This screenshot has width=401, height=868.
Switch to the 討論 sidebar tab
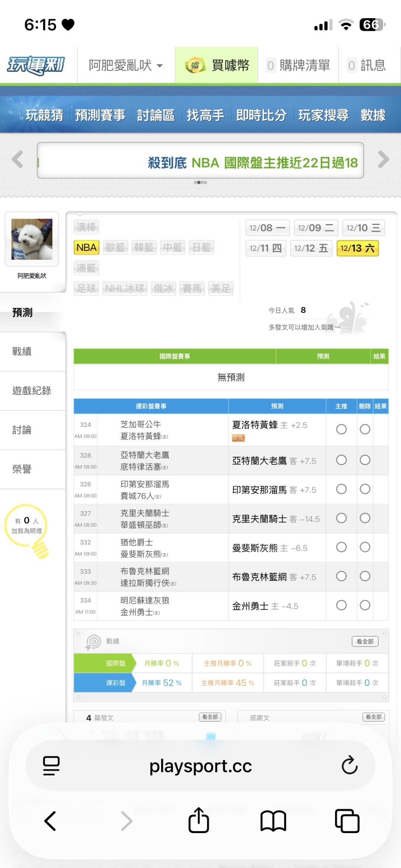[x=33, y=430]
